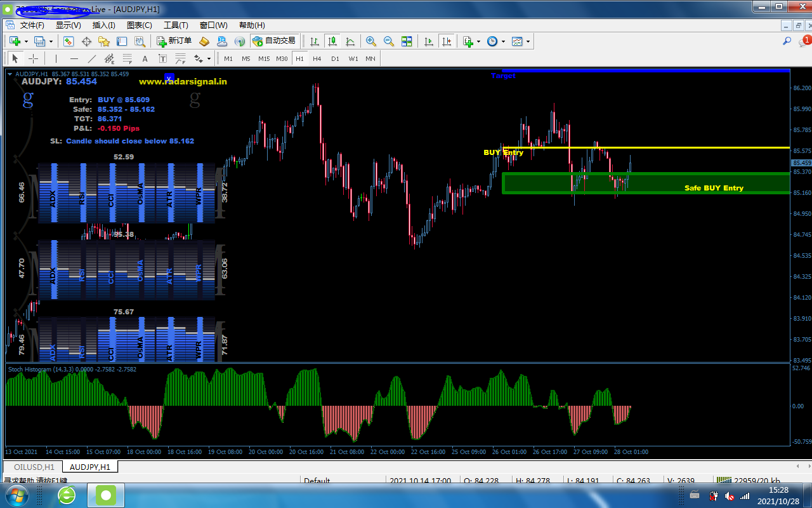
Task: Open the Templates icon
Action: (517, 41)
